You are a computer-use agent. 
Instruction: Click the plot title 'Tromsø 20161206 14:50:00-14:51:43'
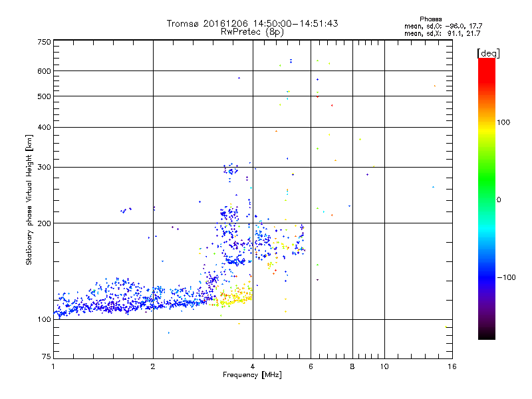coord(252,23)
